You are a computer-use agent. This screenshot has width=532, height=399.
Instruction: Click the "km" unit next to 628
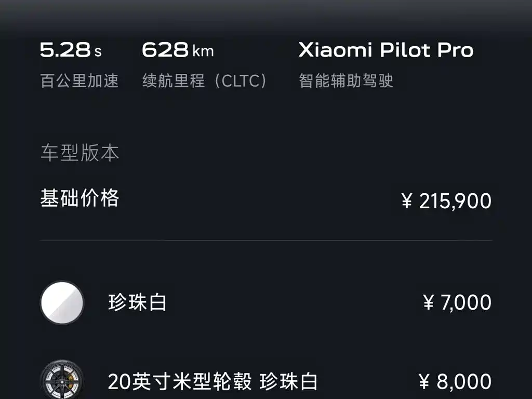(203, 51)
